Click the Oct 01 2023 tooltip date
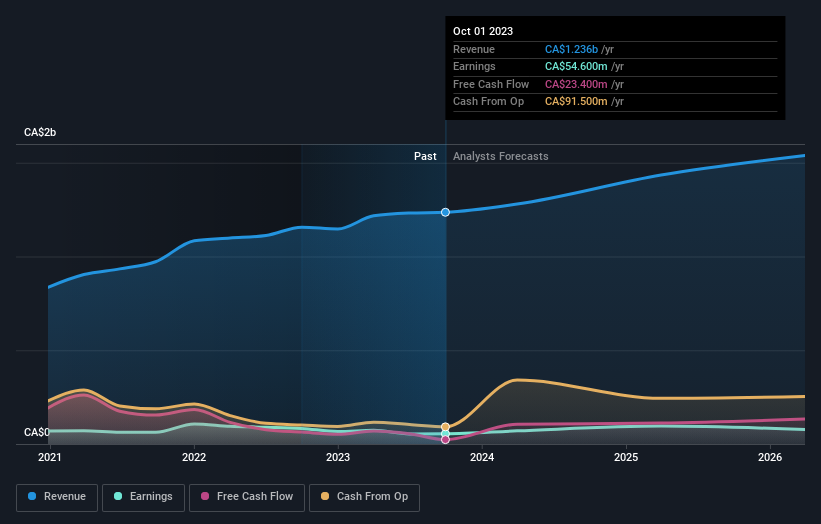The width and height of the screenshot is (821, 524). coord(483,31)
